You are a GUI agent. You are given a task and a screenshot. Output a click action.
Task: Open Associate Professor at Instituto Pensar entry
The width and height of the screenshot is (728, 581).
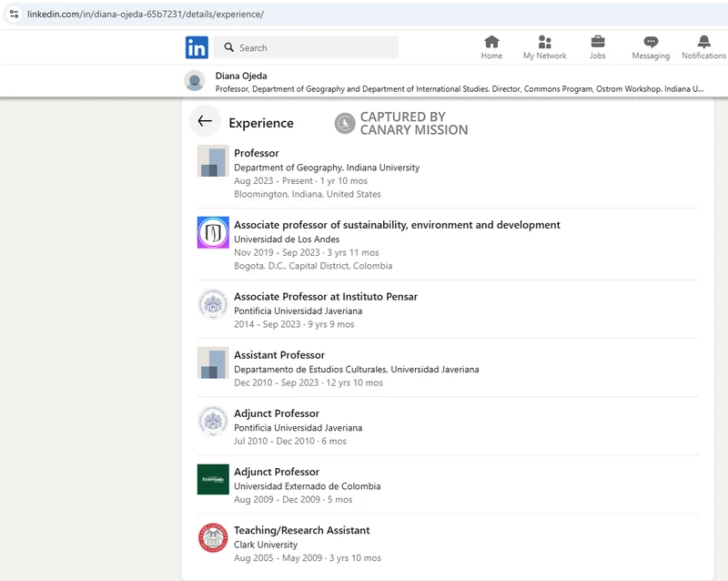(x=325, y=297)
